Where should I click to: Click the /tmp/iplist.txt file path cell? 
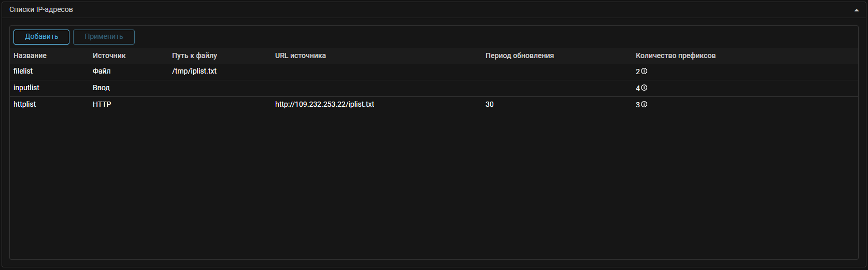194,71
